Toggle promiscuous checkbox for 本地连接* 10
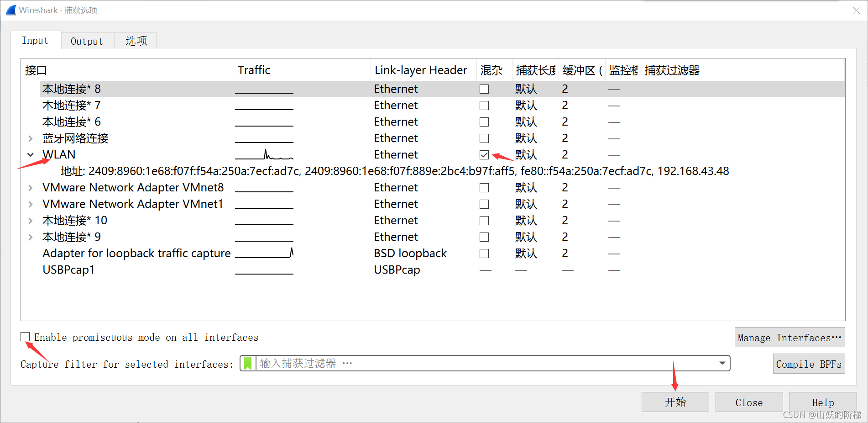 click(x=484, y=221)
